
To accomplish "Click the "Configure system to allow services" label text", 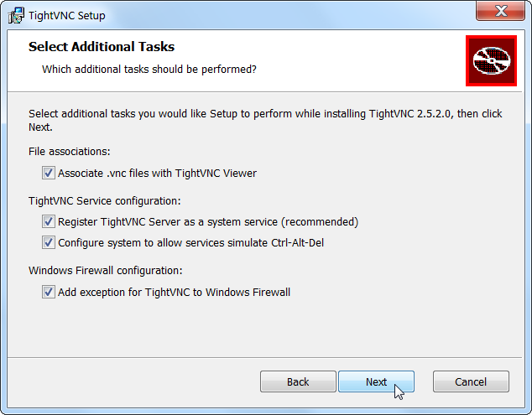I will tap(190, 243).
